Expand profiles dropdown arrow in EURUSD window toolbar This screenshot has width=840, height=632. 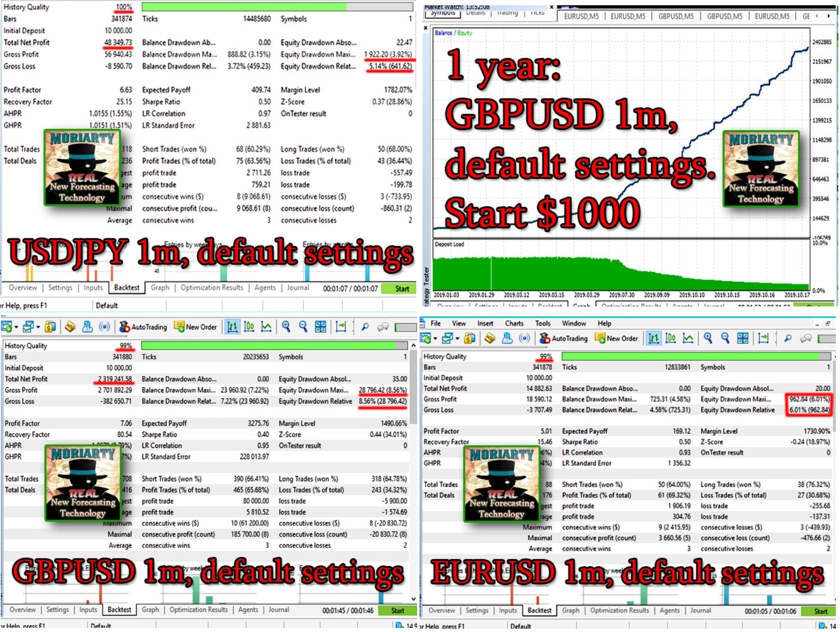(x=457, y=338)
